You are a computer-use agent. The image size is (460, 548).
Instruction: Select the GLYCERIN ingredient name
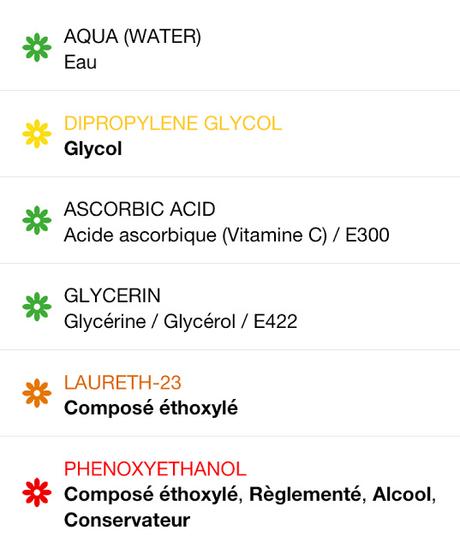click(112, 296)
